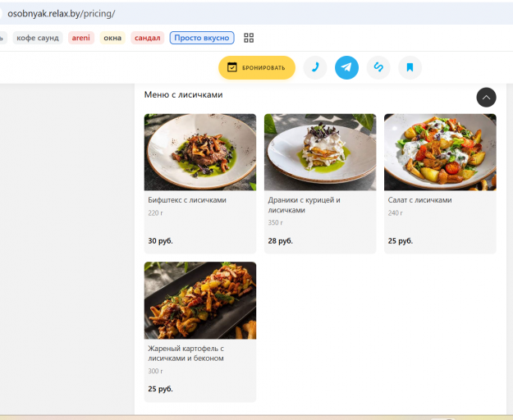
Task: Open the Telegram contact button
Action: point(346,67)
